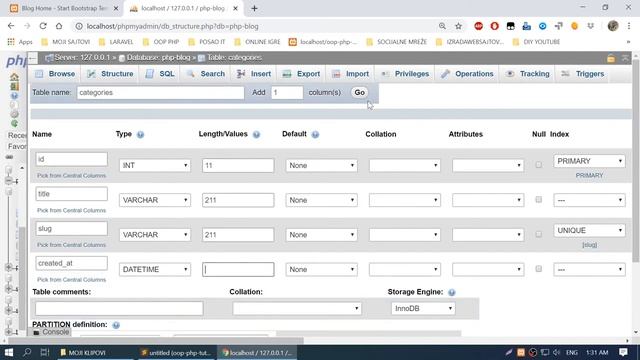Click the Table name input field
Screen dimensions: 640x360
coord(160,93)
